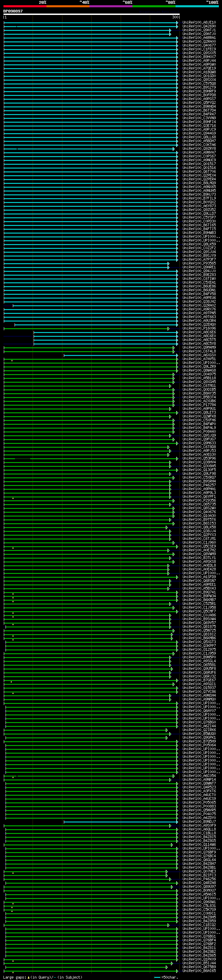This screenshot has width=222, height=980.
Task: Select the label UniRef100_Q38JH2
Action: 199,302
